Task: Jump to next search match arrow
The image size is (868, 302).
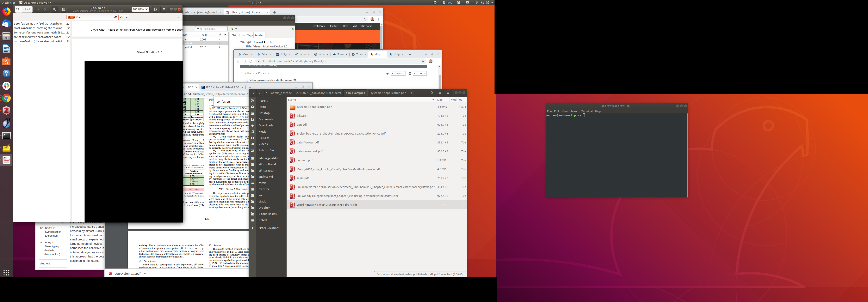Action: point(127,17)
